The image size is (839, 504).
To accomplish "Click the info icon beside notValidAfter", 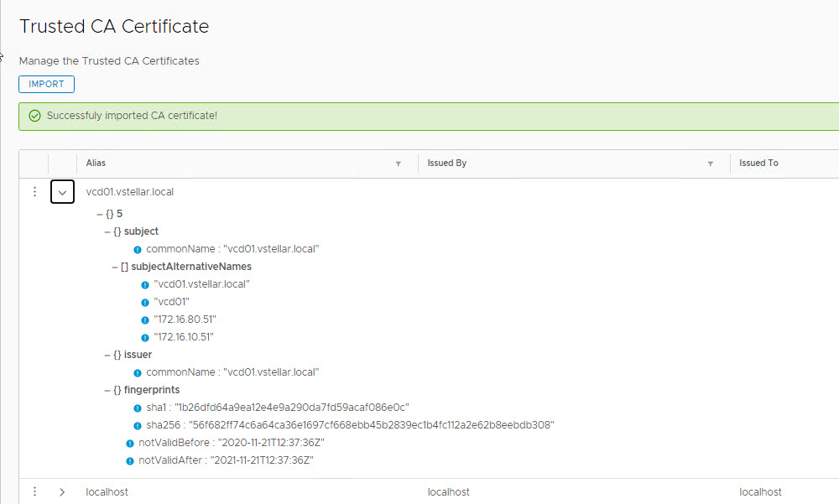I will pos(130,460).
